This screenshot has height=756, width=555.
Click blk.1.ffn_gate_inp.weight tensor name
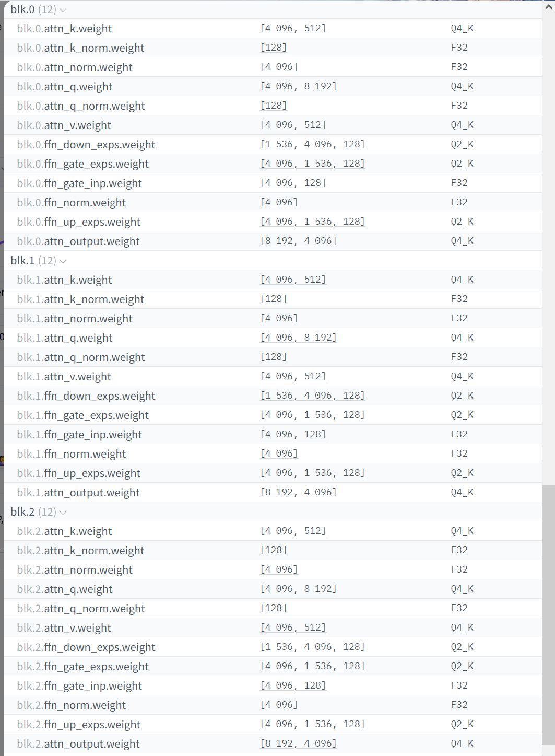coord(79,435)
